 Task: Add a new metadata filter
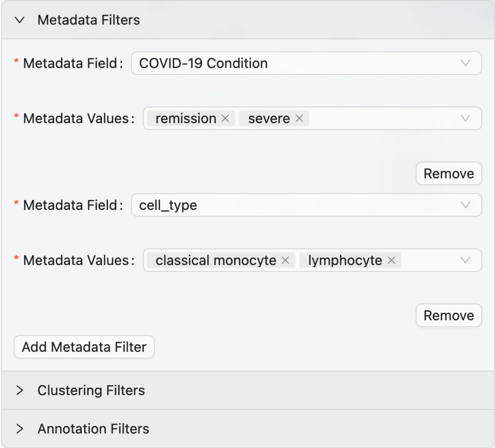click(84, 347)
